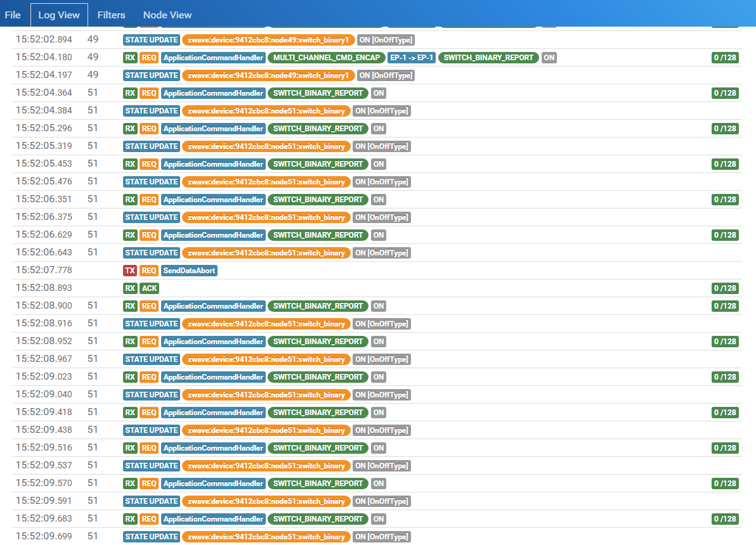Click node49:switch_binary1 tag at 15:52:04.197
Viewport: 756px width, 545px height.
pos(268,75)
